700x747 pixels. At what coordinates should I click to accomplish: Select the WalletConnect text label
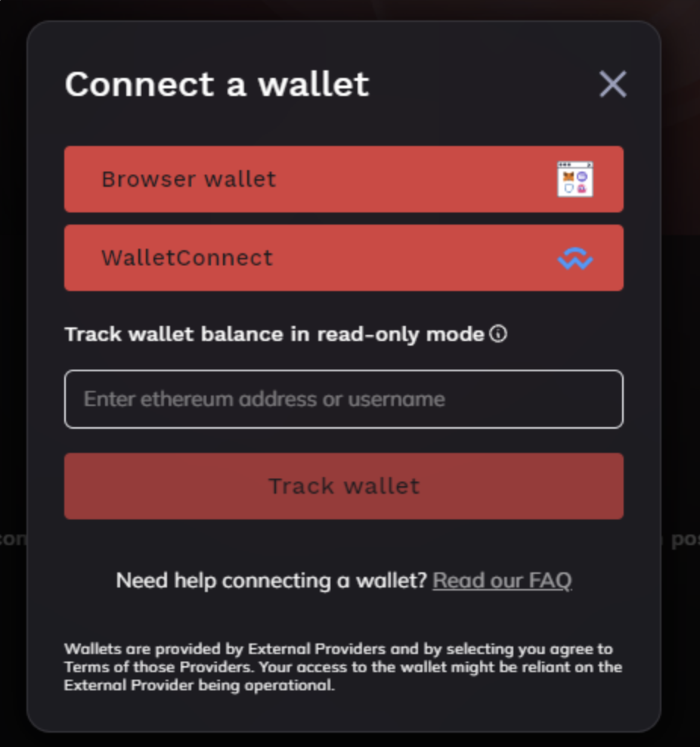click(187, 258)
